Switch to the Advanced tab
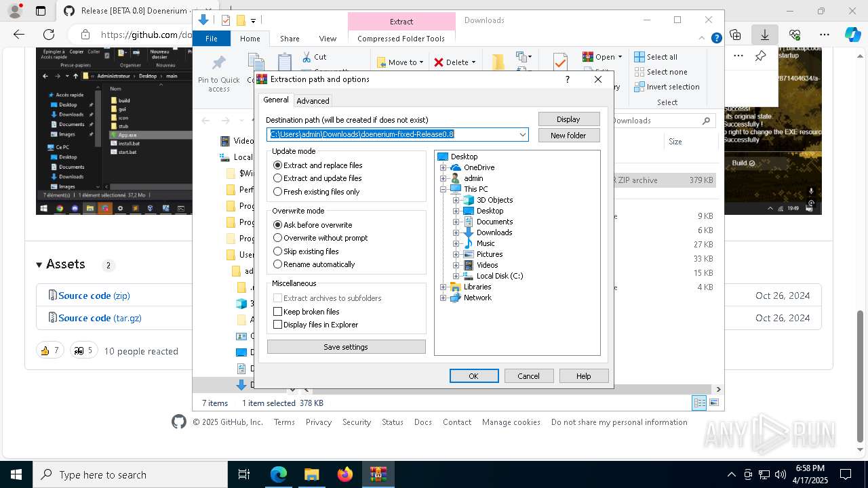 click(x=313, y=100)
